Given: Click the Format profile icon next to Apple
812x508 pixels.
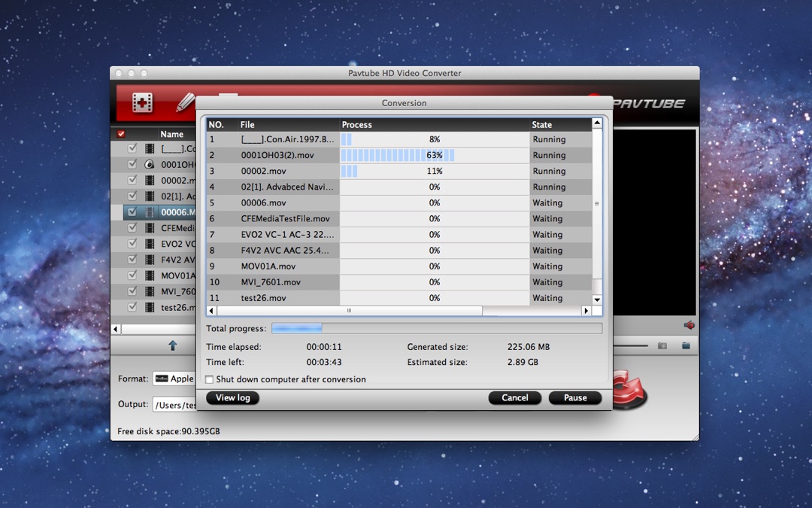Looking at the screenshot, I should pyautogui.click(x=162, y=379).
